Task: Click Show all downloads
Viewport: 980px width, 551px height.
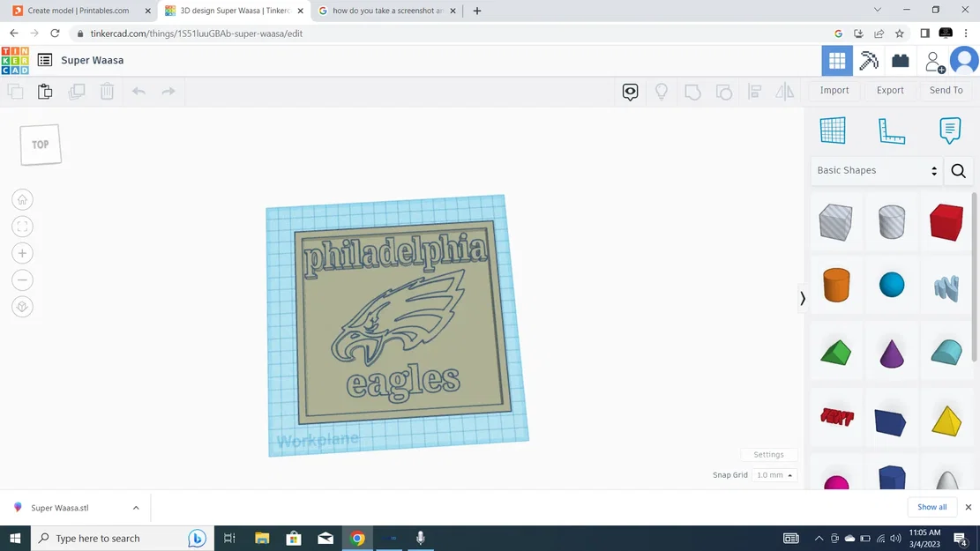Action: pos(931,507)
